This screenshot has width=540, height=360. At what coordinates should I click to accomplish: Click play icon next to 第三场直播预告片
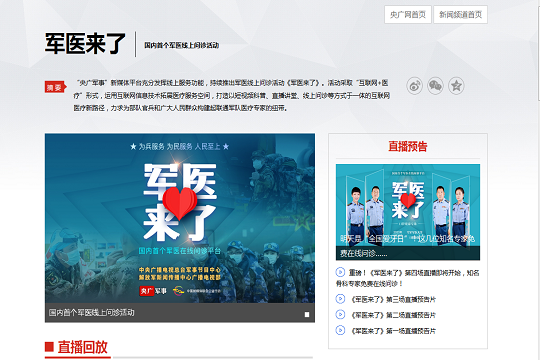(340, 299)
